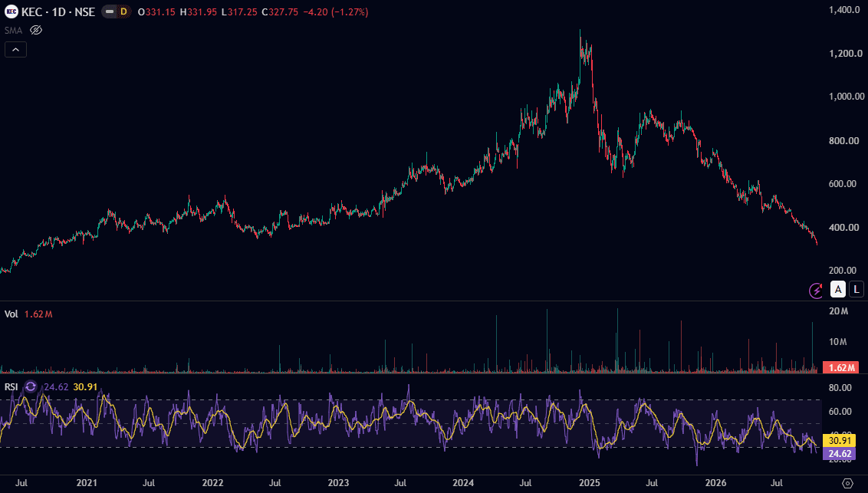Screen dimensions: 868x493
Task: Click the purple 24.62 tag on RSI axis
Action: tap(840, 454)
